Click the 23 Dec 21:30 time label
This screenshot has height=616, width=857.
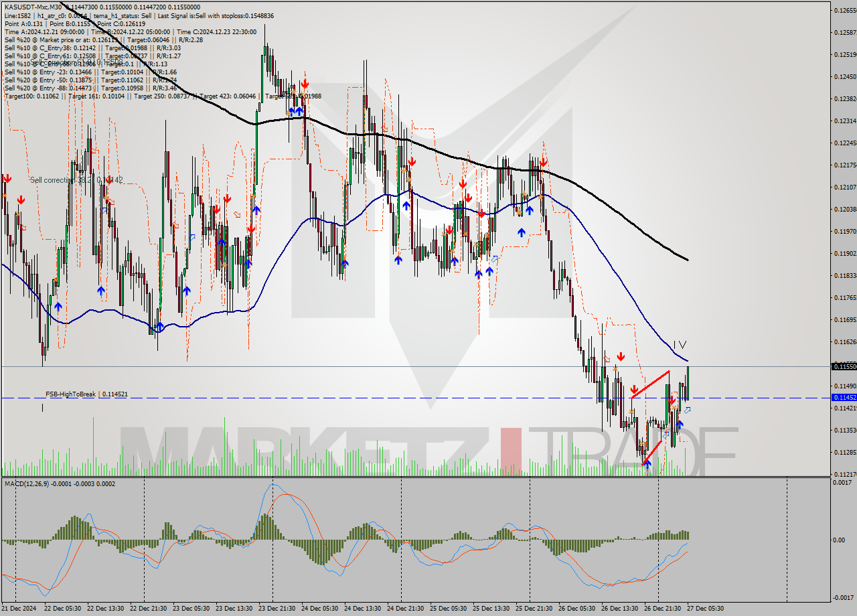click(277, 609)
